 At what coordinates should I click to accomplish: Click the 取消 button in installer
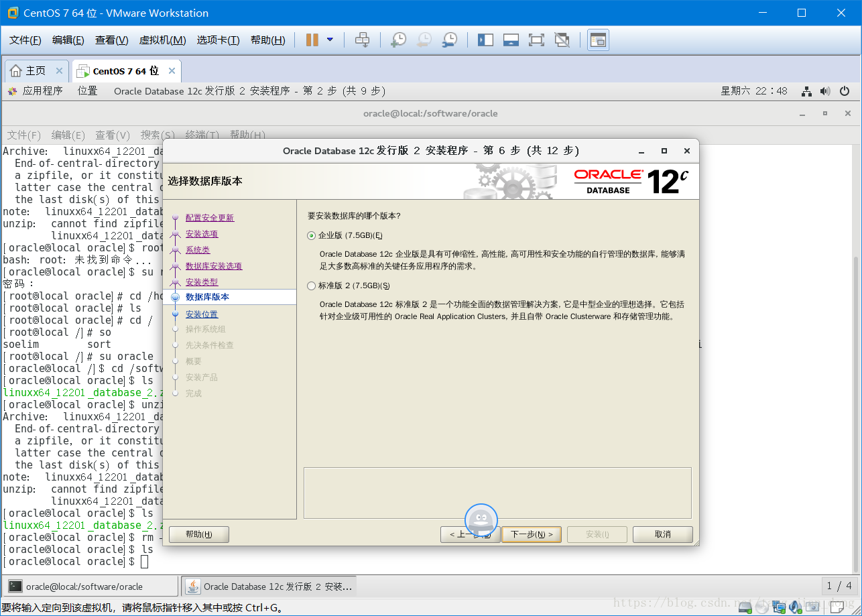(x=663, y=534)
